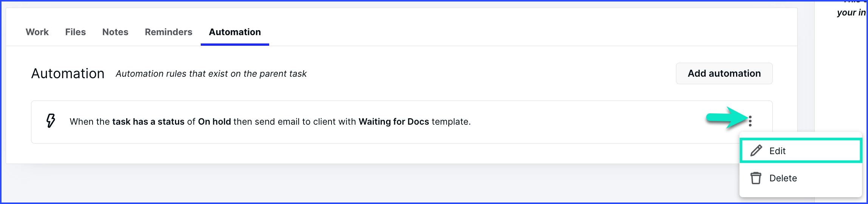Choose Edit from the rule's context menu
868x204 pixels.
pos(801,151)
